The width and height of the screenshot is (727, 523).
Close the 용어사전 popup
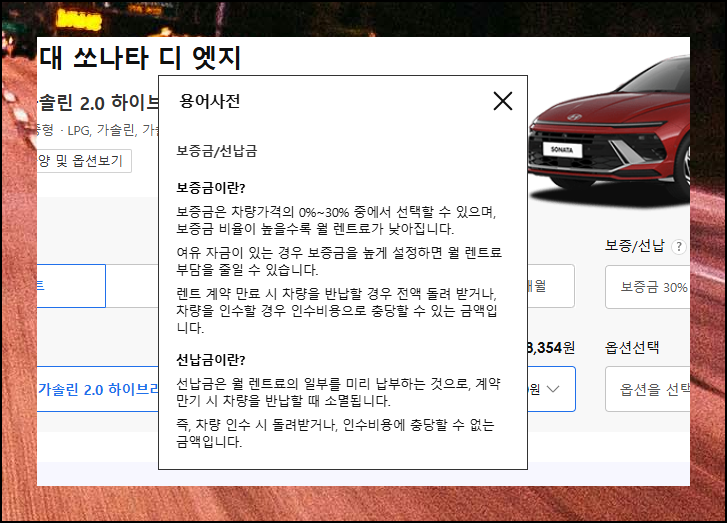pos(503,101)
